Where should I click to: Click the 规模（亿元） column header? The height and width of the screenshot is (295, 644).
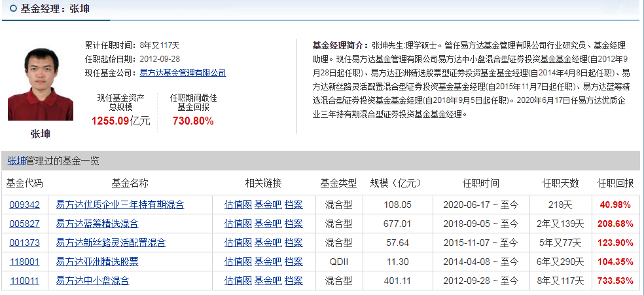coord(397,183)
